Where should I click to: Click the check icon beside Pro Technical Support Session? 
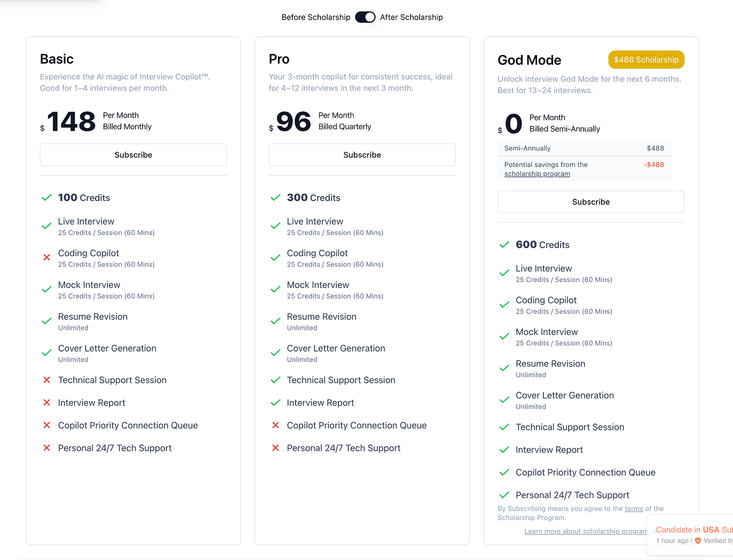tap(275, 380)
